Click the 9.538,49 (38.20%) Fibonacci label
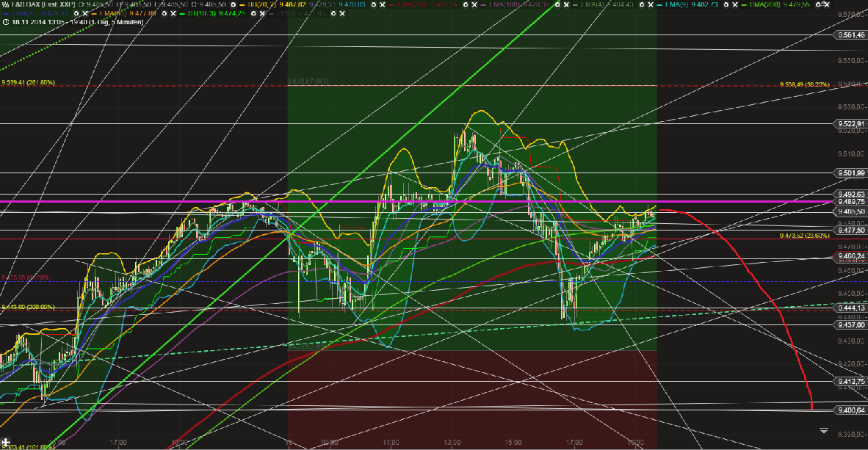 [804, 84]
